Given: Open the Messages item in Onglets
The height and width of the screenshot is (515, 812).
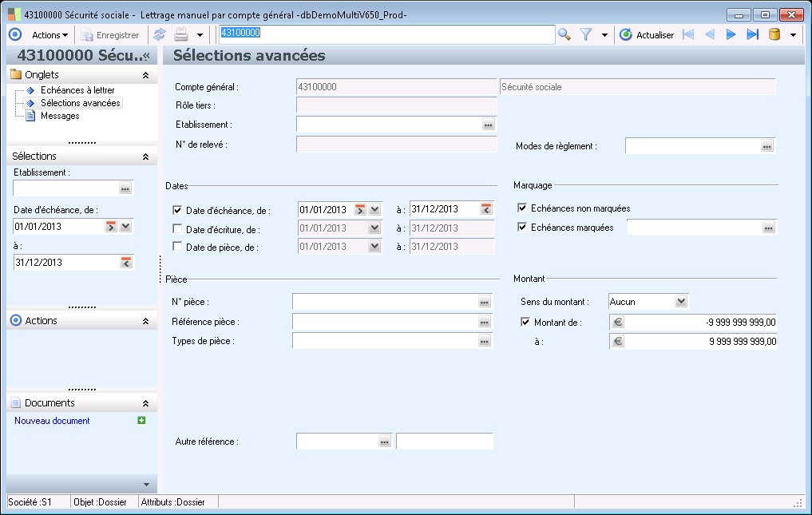Looking at the screenshot, I should coord(60,116).
